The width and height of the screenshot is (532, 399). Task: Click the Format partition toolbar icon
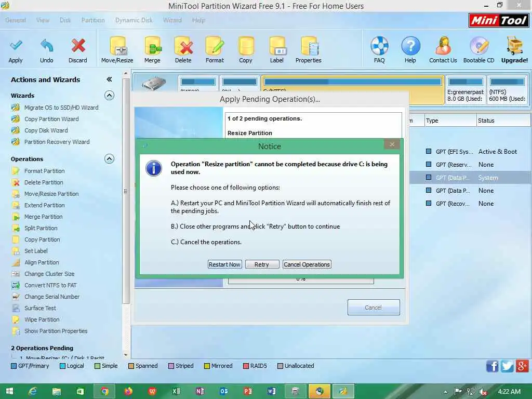pyautogui.click(x=215, y=46)
